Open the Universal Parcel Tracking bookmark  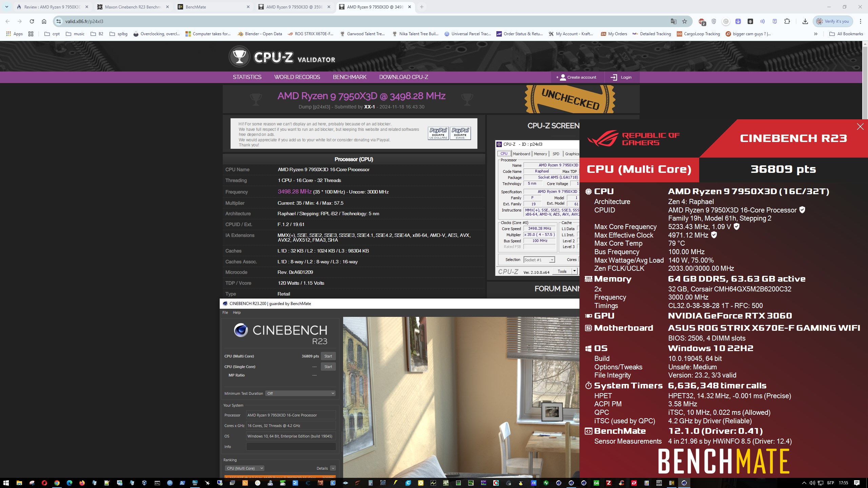(x=468, y=34)
